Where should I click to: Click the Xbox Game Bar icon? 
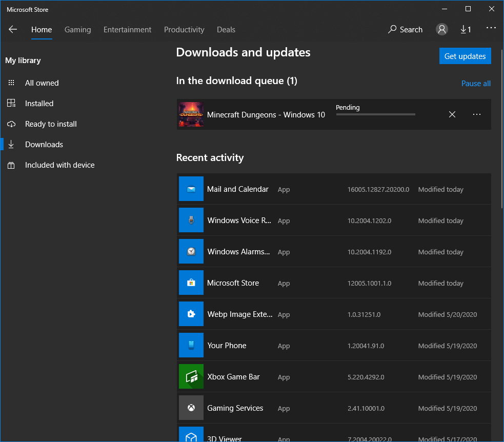point(191,376)
